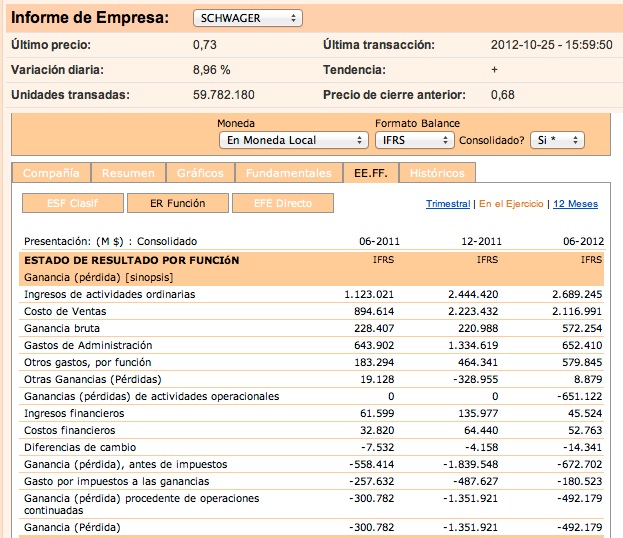
Task: Click 'Ganancias (pérdidas) de actividades operacionales' label
Action: point(151,397)
